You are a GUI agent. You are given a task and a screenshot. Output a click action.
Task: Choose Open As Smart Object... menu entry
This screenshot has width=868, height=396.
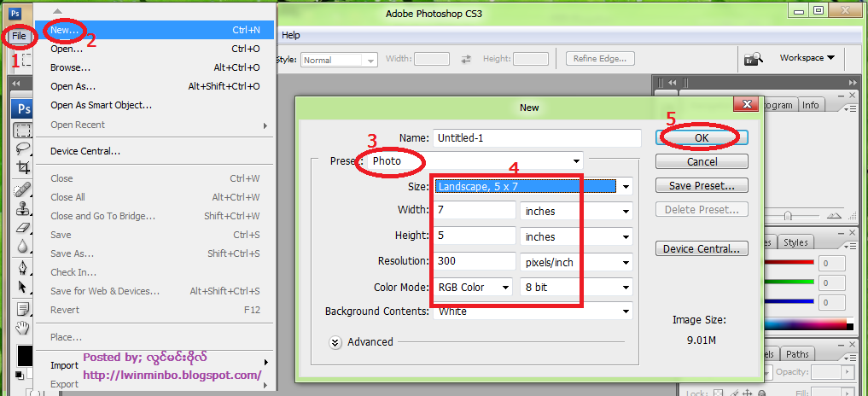pos(154,105)
